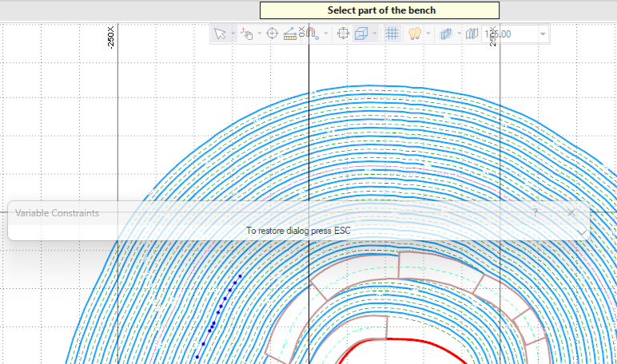The width and height of the screenshot is (617, 364).
Task: Click the checkmark in Variable Constraints dialog
Action: click(582, 232)
